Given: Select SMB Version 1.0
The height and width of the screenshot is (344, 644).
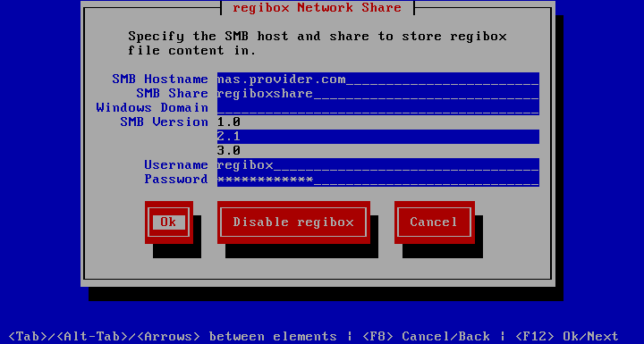Looking at the screenshot, I should tap(377, 122).
